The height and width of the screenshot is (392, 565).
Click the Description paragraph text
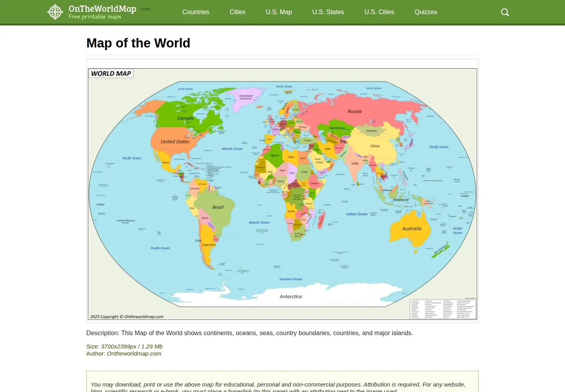click(x=250, y=333)
